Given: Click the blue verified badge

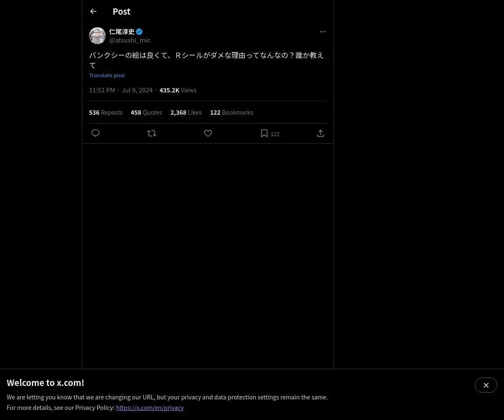Looking at the screenshot, I should 139,31.
